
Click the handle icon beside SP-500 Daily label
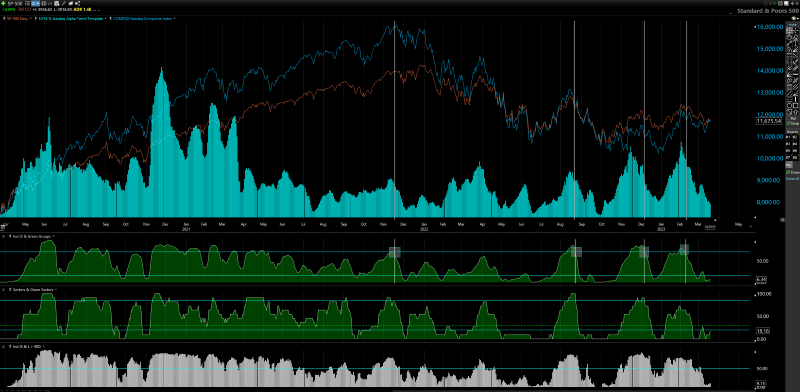4,18
